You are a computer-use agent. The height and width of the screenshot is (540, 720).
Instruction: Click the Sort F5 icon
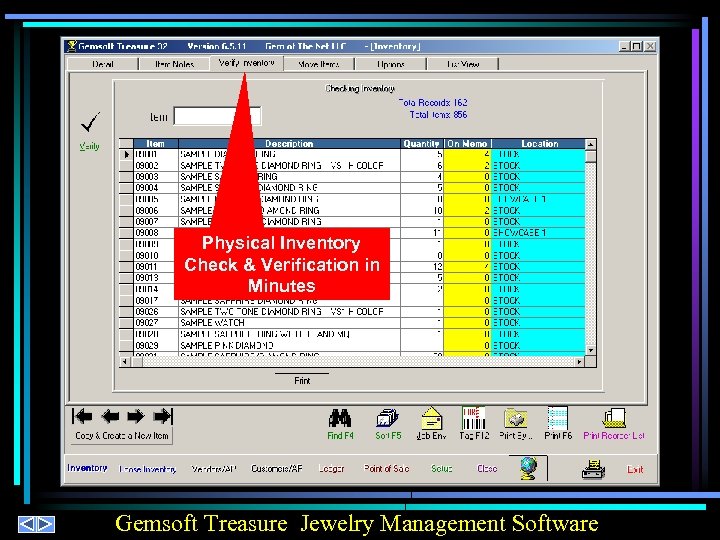click(388, 418)
